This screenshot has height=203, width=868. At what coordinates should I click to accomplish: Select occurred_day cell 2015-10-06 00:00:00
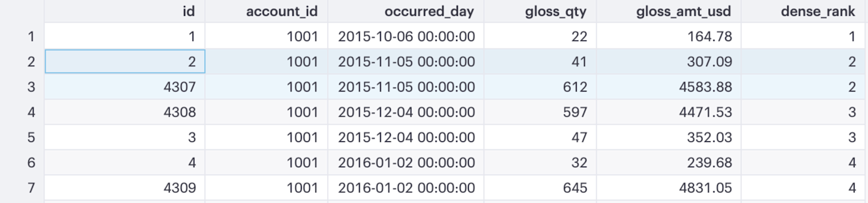[x=406, y=36]
